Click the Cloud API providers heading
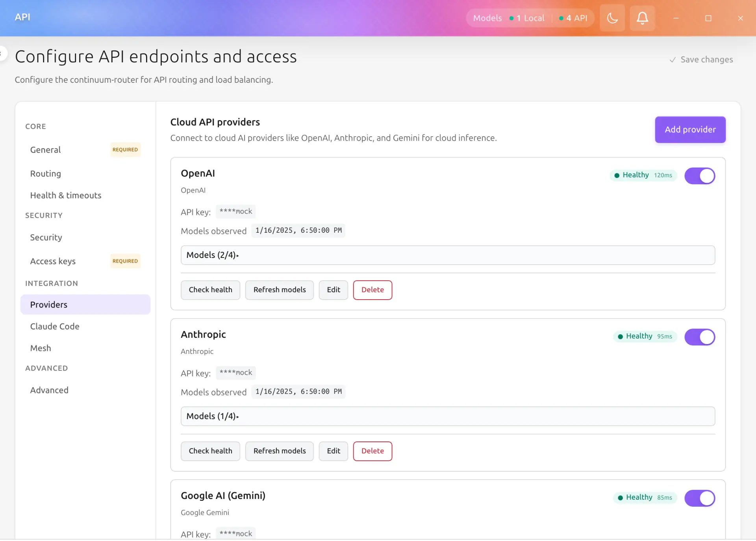Screen dimensions: 756x541 pos(215,122)
